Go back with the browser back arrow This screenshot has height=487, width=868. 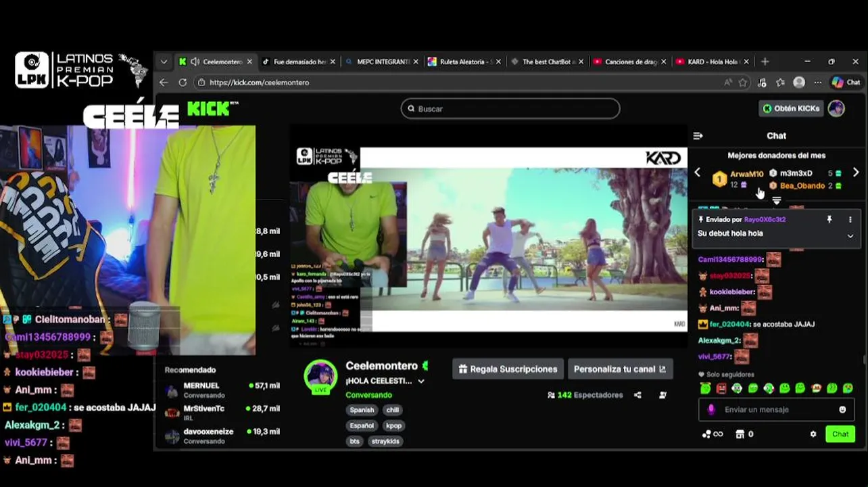164,83
